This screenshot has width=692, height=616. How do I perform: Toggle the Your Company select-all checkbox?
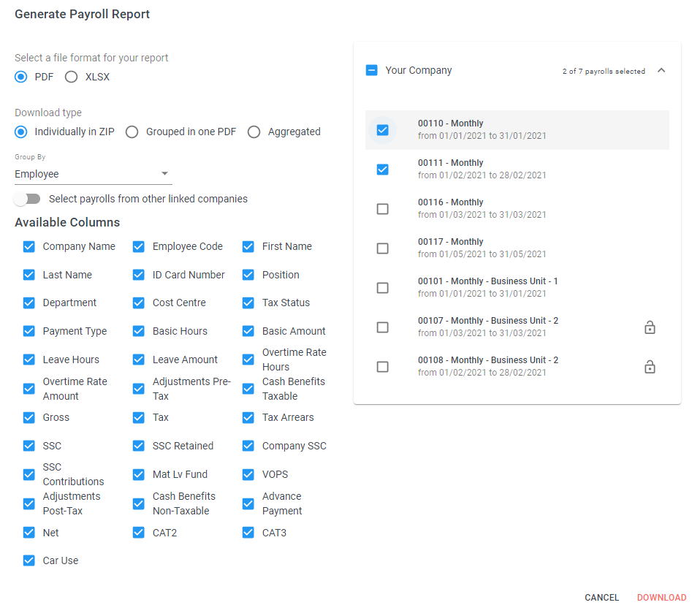coord(371,71)
